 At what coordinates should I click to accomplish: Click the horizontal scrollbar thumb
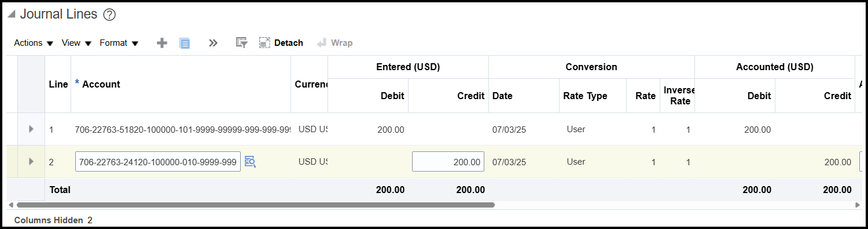255,205
